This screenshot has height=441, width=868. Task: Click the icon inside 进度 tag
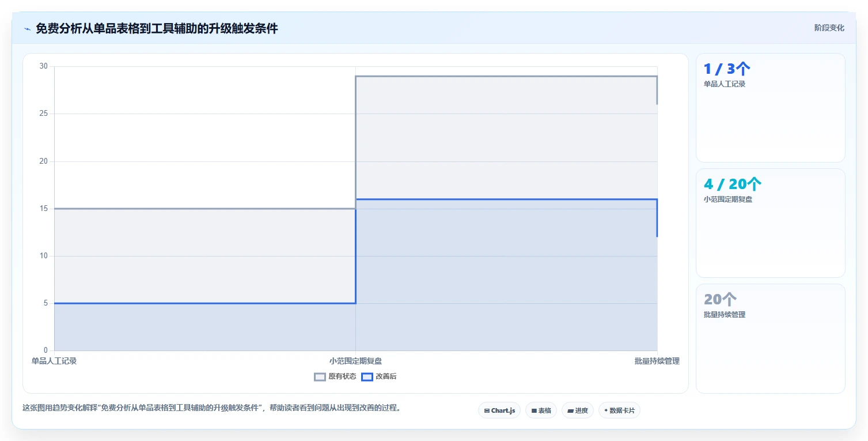[x=570, y=411]
